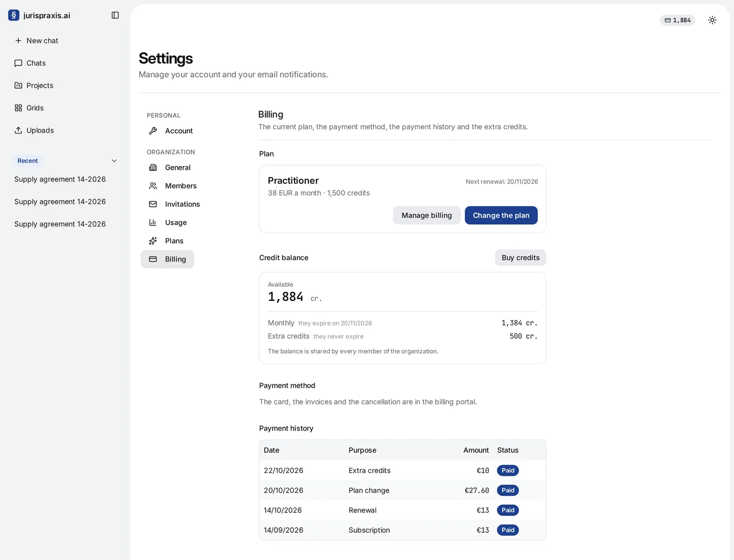Click the plus icon for New chat
The image size is (734, 560).
(18, 41)
